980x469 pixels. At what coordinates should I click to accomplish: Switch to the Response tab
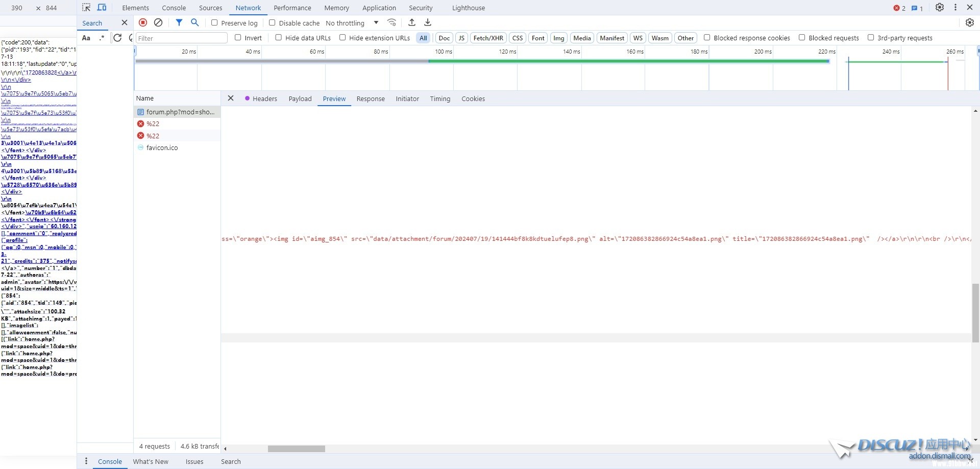(x=371, y=98)
